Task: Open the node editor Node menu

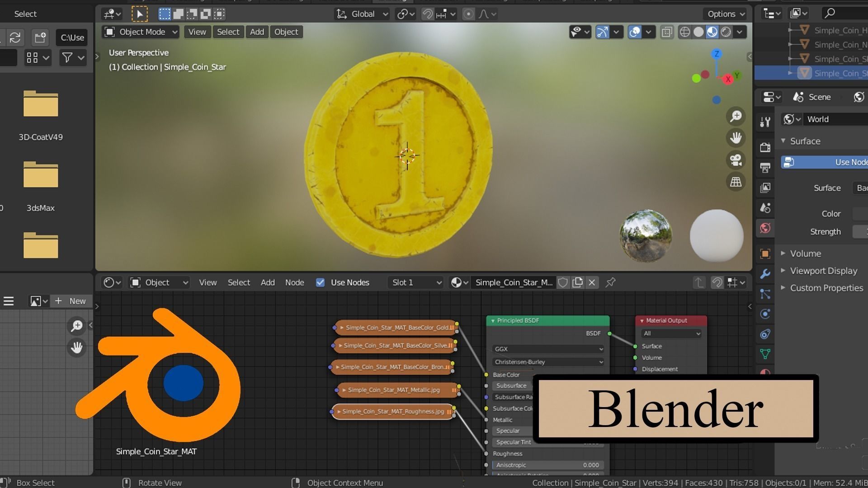Action: pos(294,282)
